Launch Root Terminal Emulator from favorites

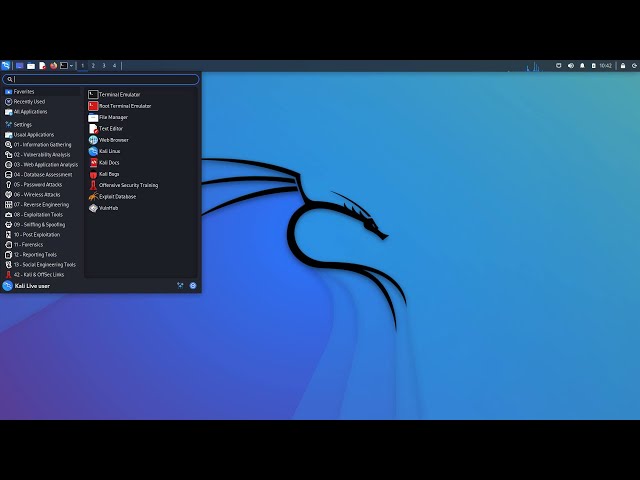(141, 106)
